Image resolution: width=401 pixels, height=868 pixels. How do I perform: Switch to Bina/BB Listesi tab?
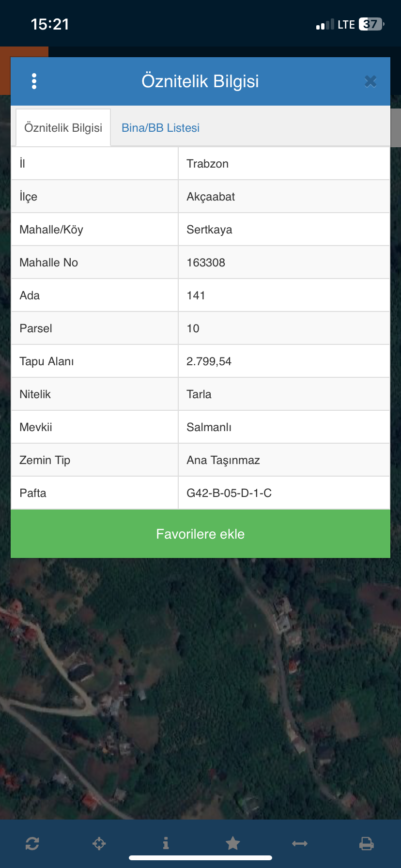(x=160, y=128)
